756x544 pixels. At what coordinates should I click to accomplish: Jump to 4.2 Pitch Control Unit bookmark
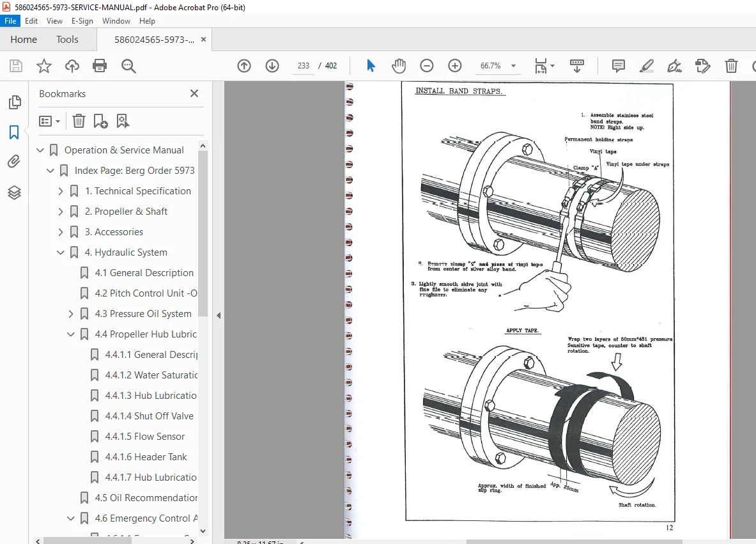pyautogui.click(x=146, y=293)
